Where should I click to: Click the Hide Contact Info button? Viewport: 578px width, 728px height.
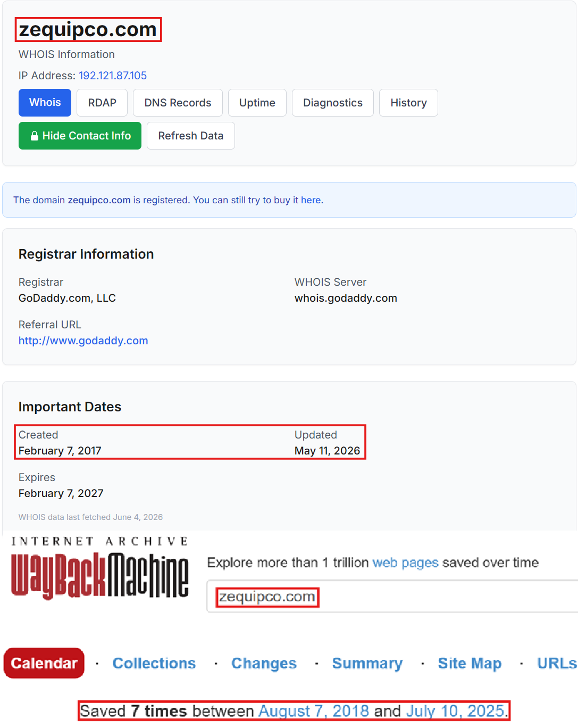(x=80, y=136)
